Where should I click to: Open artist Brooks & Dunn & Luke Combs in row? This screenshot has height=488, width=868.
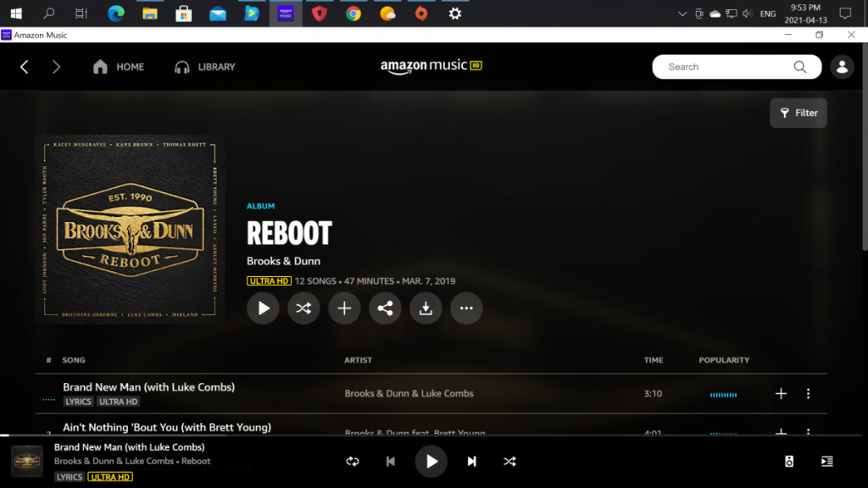pyautogui.click(x=409, y=393)
